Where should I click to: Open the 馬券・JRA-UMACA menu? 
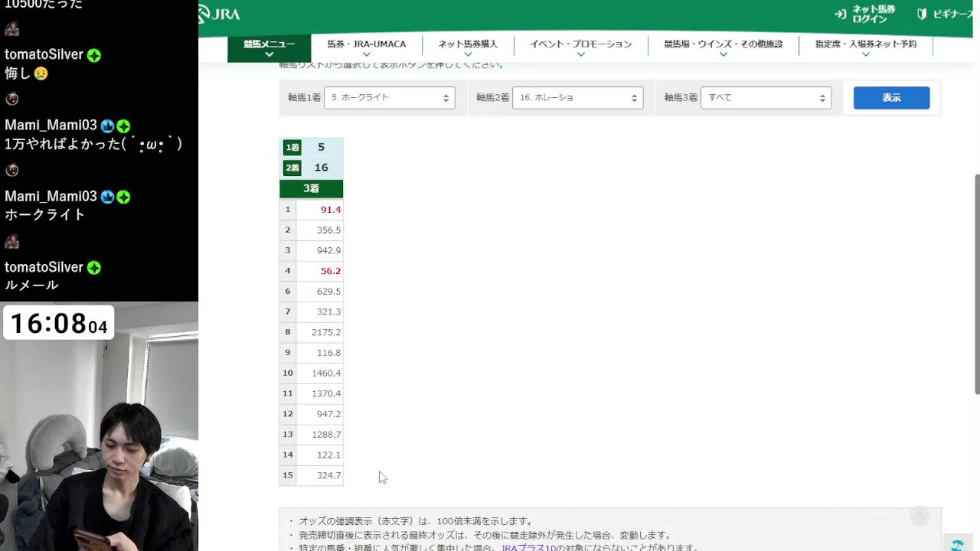point(366,47)
